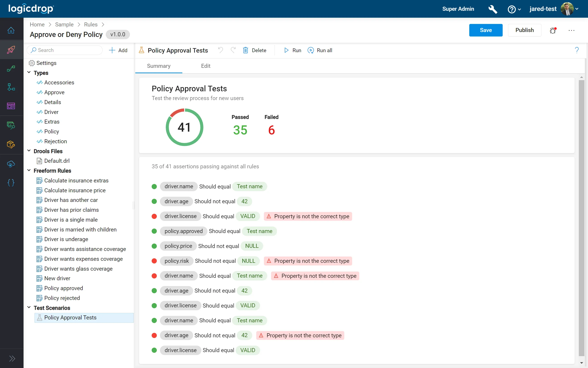Click the policy.risk property chip
Image resolution: width=588 pixels, height=368 pixels.
(177, 261)
